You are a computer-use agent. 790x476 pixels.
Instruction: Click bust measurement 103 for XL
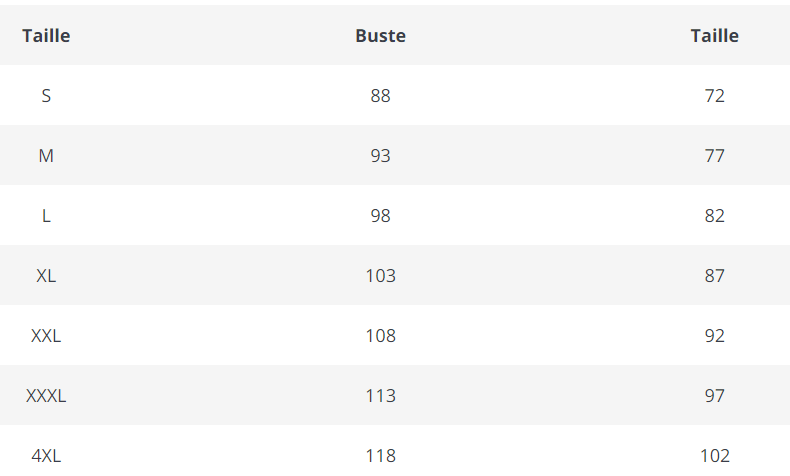(x=380, y=276)
